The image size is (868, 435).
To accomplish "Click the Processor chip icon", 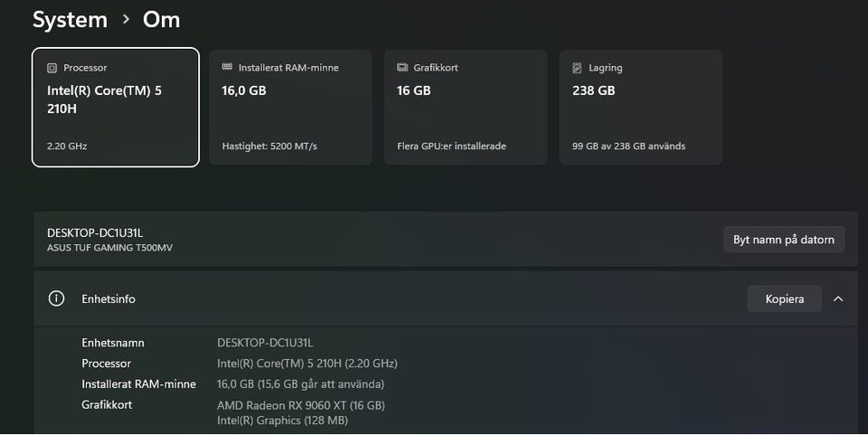I will click(x=52, y=68).
